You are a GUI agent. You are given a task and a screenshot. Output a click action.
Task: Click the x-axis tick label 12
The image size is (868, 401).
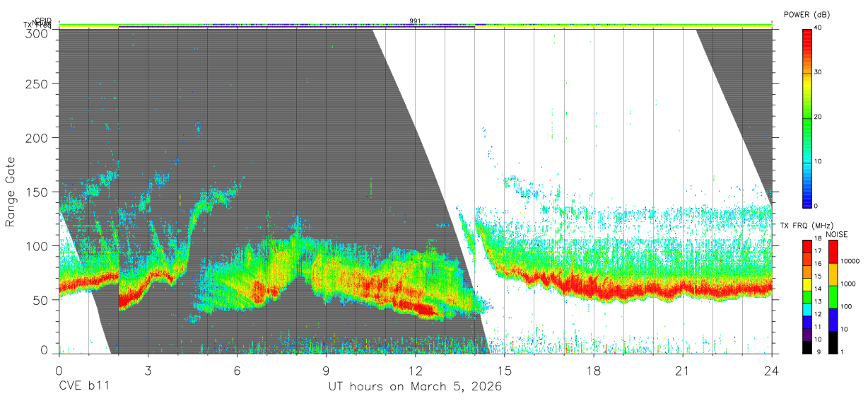pyautogui.click(x=415, y=371)
